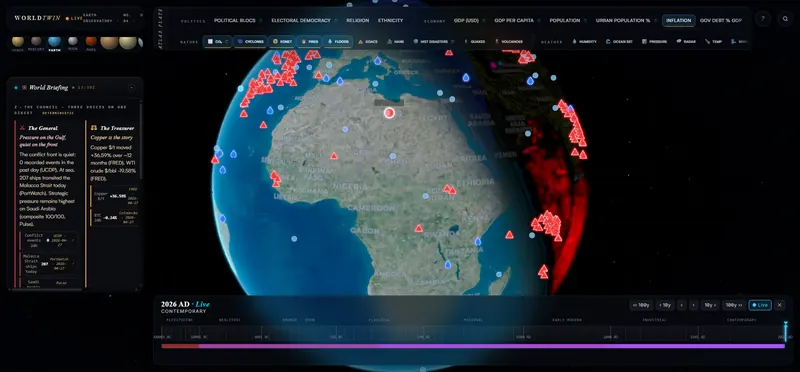Toggle the CO₂ nature layer
Viewport: 800px width, 372px height.
217,41
